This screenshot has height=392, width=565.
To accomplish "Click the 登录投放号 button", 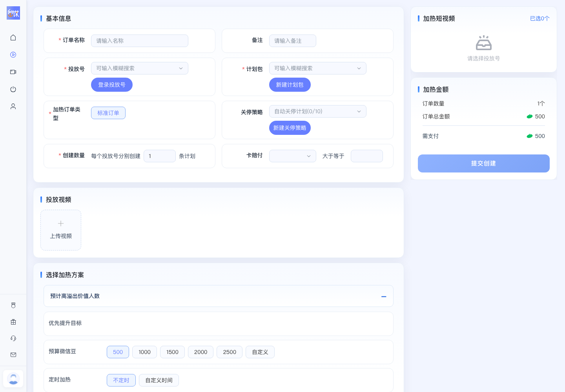I will click(x=112, y=85).
